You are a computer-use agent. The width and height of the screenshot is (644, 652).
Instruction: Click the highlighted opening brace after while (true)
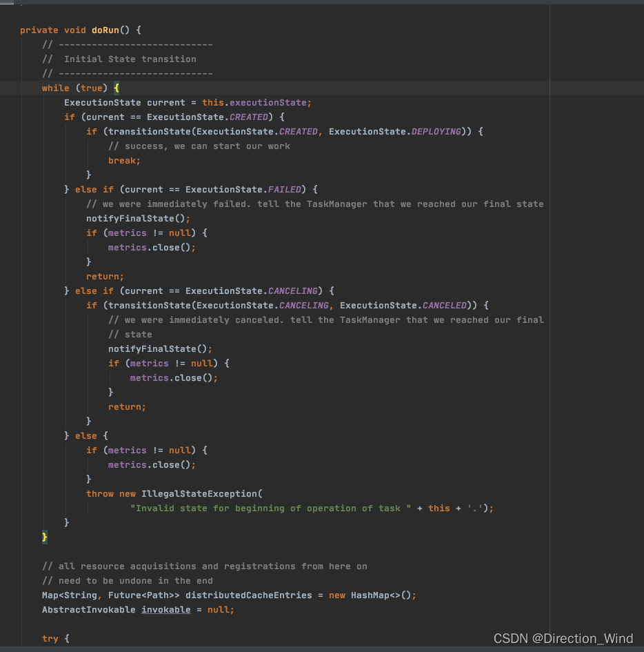(117, 88)
